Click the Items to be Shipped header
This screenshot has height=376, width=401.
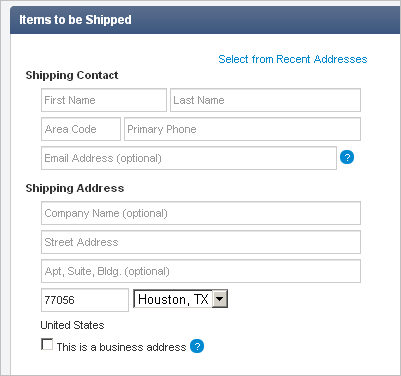[75, 20]
